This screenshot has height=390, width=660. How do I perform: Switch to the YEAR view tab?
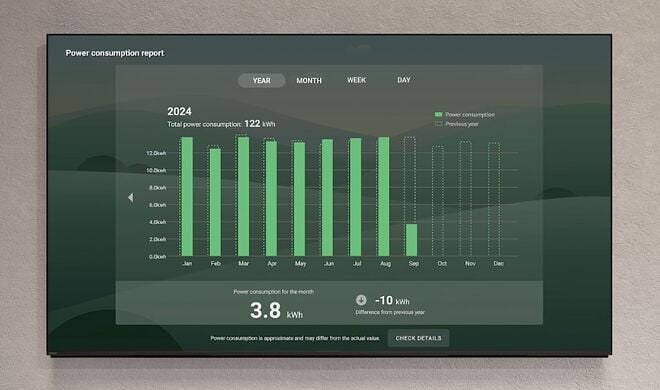click(261, 80)
